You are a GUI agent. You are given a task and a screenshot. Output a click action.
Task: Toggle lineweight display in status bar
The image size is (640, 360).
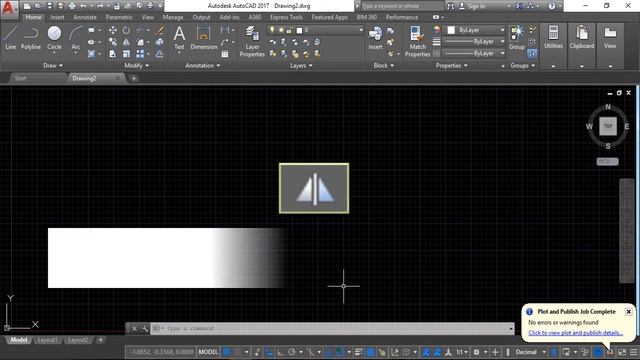pos(359,352)
